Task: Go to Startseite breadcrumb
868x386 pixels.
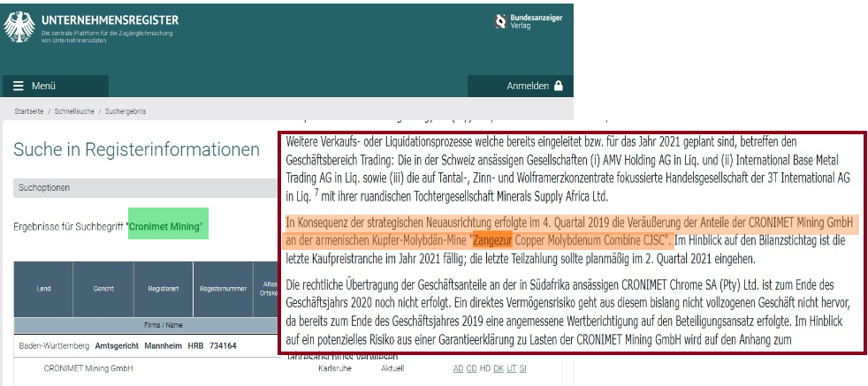Action: [x=27, y=111]
